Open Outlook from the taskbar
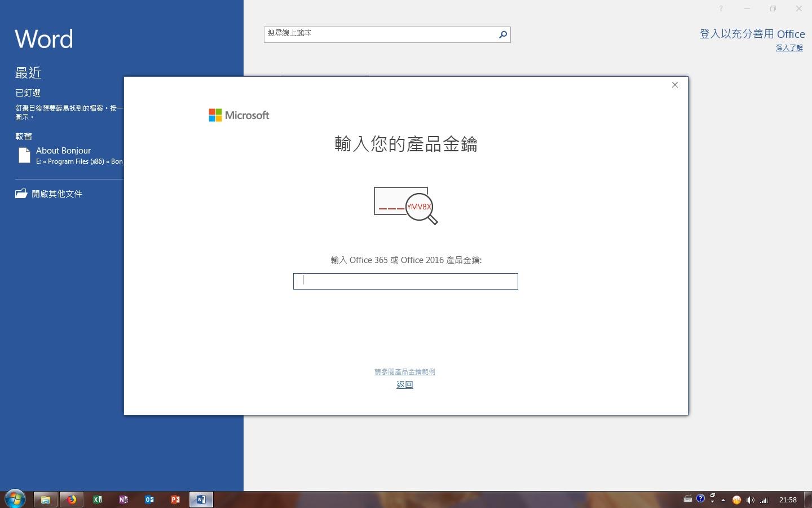 pyautogui.click(x=149, y=500)
